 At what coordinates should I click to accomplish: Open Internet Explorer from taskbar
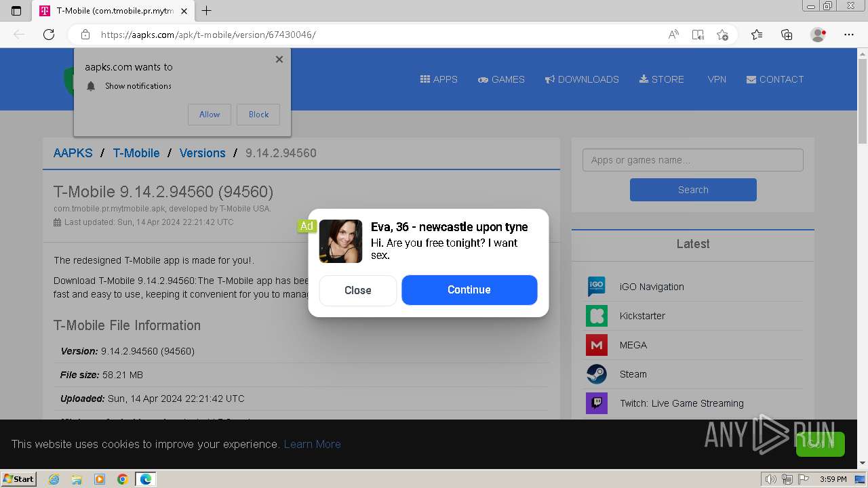(54, 479)
